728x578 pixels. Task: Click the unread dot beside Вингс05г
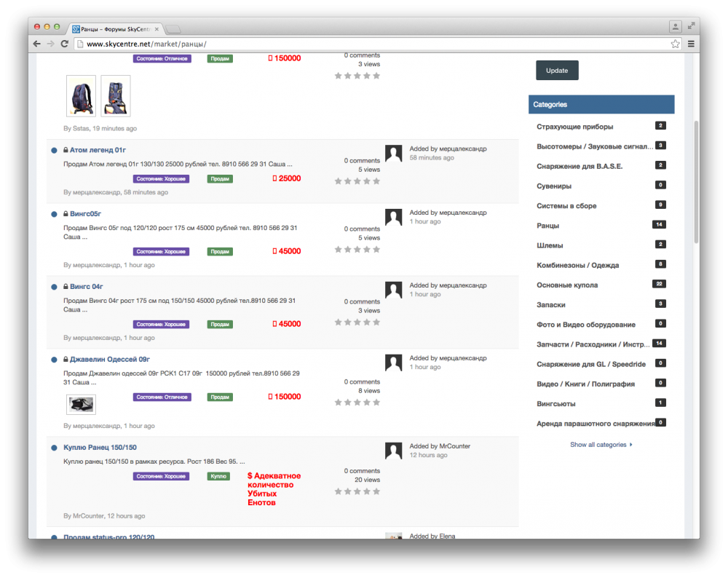point(54,214)
